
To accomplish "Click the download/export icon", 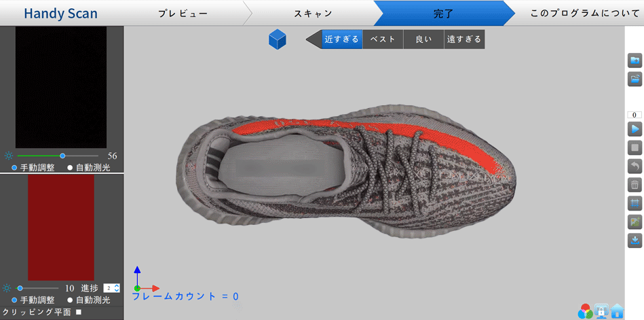I will (x=634, y=240).
